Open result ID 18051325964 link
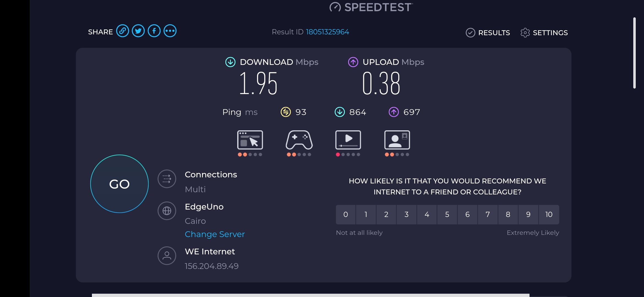 coord(327,32)
